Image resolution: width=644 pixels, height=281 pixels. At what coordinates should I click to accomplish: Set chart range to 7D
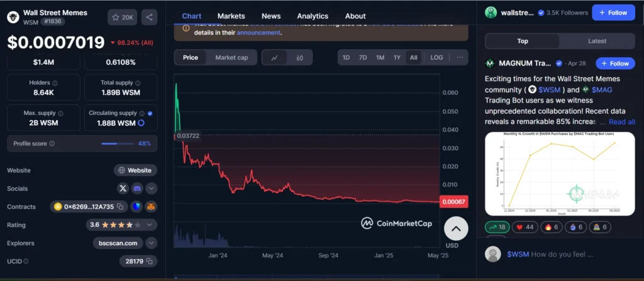point(363,57)
